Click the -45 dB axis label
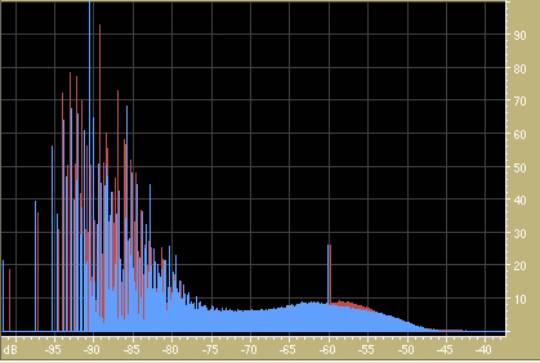The height and width of the screenshot is (363, 540). tap(445, 350)
